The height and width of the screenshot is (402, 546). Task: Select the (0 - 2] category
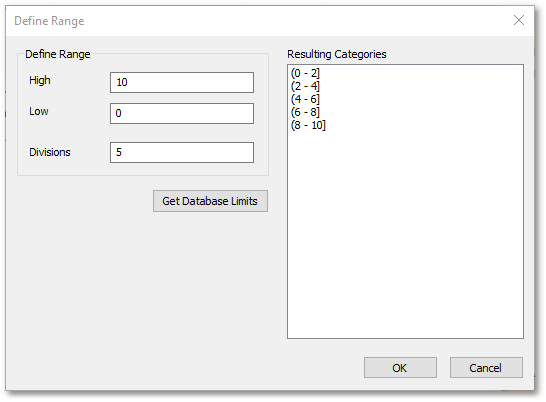305,73
